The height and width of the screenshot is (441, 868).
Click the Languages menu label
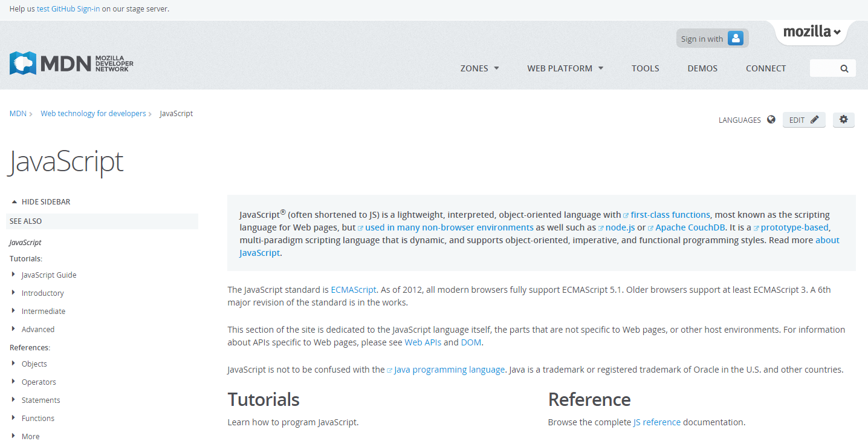click(x=740, y=120)
